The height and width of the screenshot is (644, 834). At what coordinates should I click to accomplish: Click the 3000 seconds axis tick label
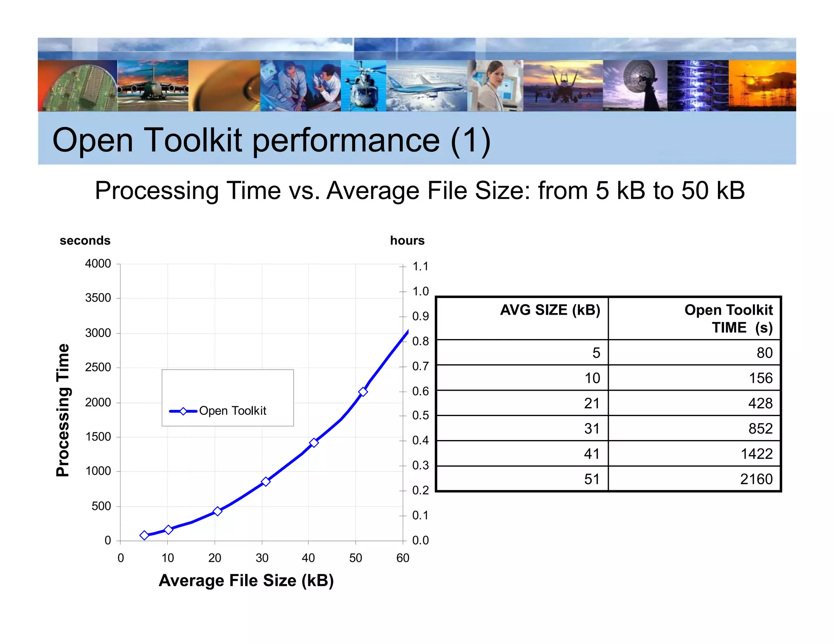[98, 333]
